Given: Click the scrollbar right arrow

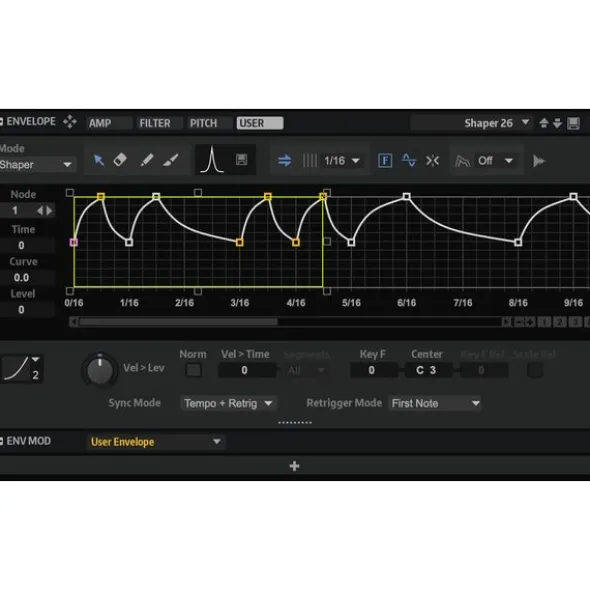Looking at the screenshot, I should tap(506, 322).
